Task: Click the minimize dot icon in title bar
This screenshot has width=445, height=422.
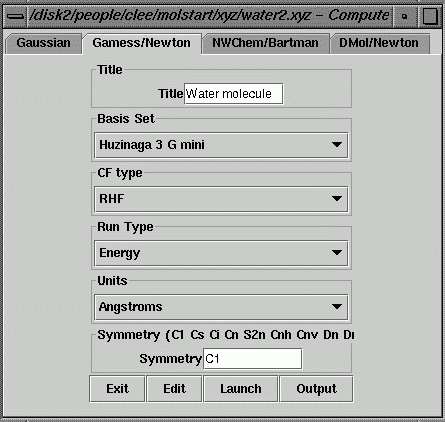Action: point(405,16)
